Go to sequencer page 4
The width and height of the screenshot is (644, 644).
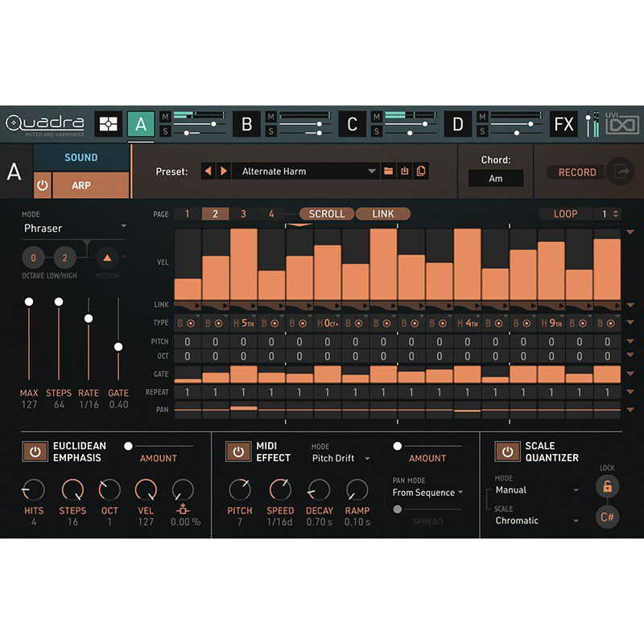coord(271,213)
